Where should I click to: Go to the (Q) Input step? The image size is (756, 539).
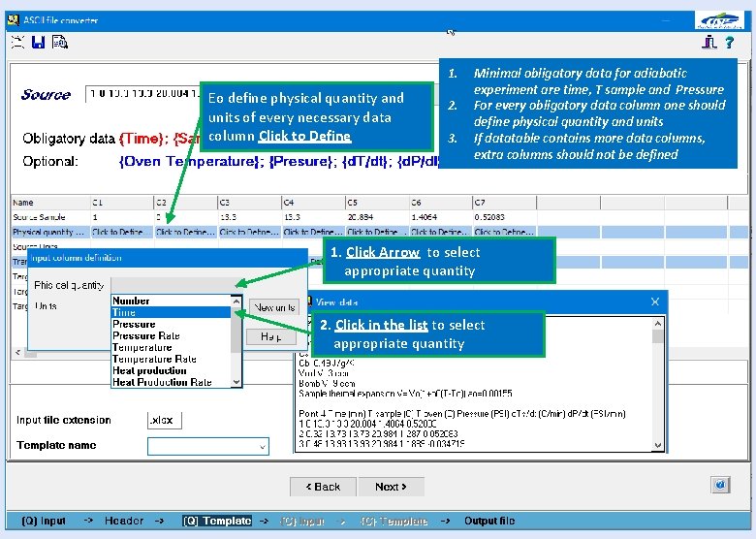click(44, 521)
